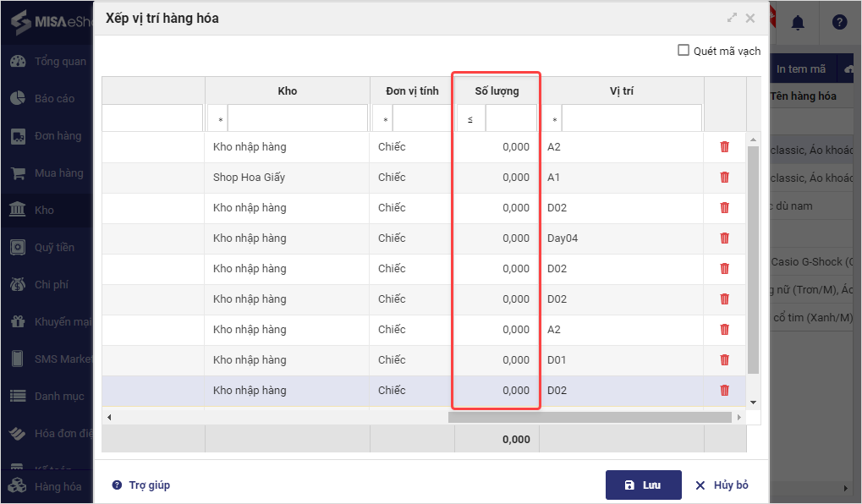Click the Lưu save button

pos(643,485)
